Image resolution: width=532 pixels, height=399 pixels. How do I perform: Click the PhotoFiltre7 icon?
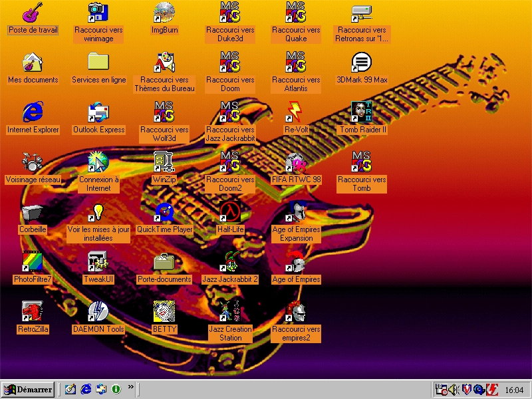pyautogui.click(x=33, y=261)
